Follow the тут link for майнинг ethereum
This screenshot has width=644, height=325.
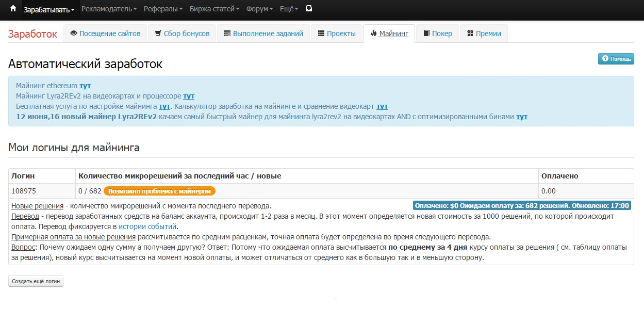[85, 86]
